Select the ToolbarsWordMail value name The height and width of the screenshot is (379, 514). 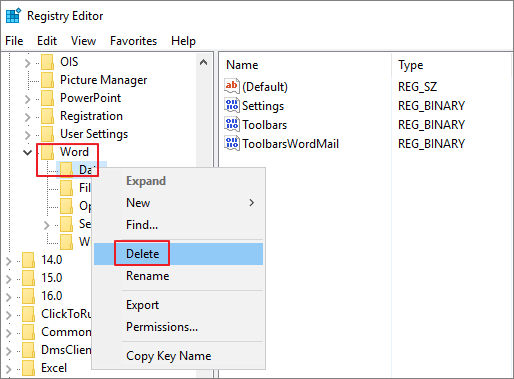point(290,144)
